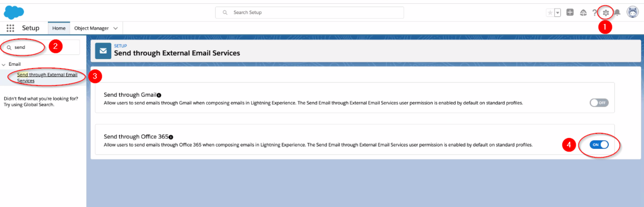This screenshot has width=644, height=207.
Task: Click the Search Setup field
Action: 309,13
